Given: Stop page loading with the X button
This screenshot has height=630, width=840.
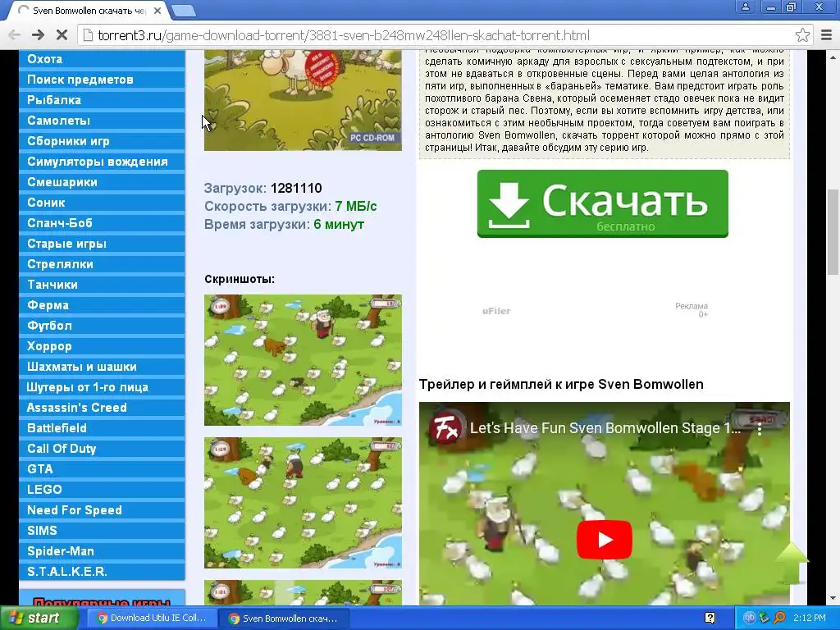Looking at the screenshot, I should [x=62, y=35].
